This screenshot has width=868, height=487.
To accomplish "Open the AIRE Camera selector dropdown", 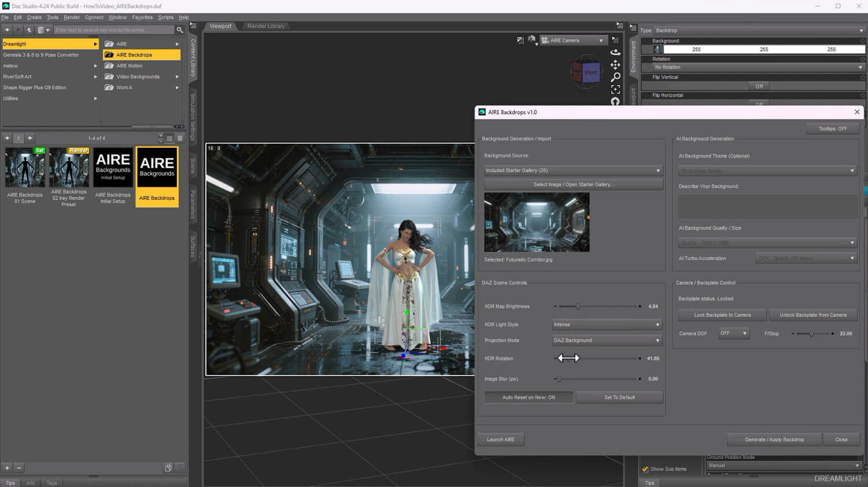I will tap(573, 40).
